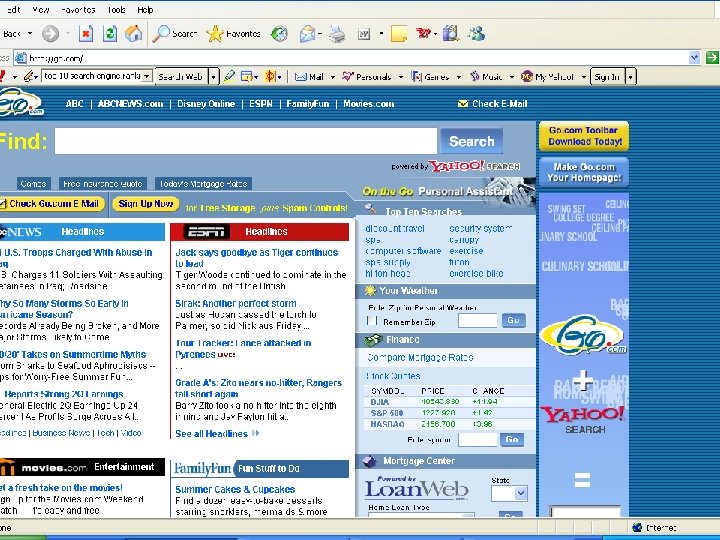The width and height of the screenshot is (720, 540).
Task: Click the Internet zone icon in status bar
Action: pos(637,528)
